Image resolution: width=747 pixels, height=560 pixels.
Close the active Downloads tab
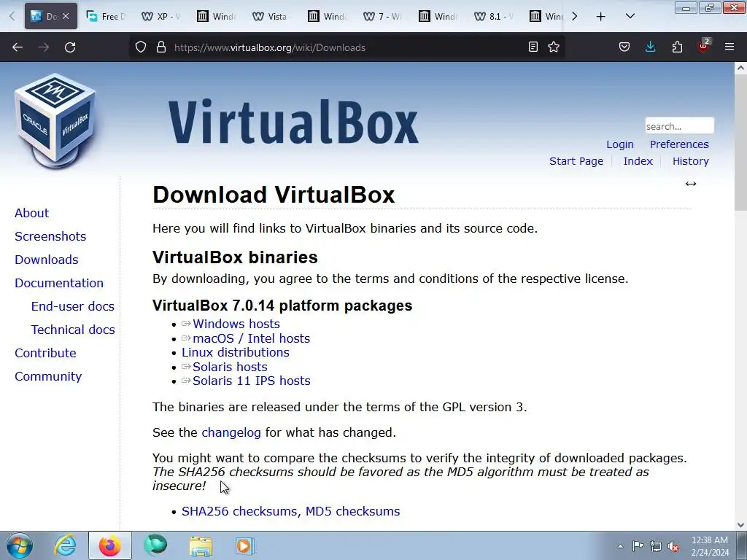tap(66, 16)
